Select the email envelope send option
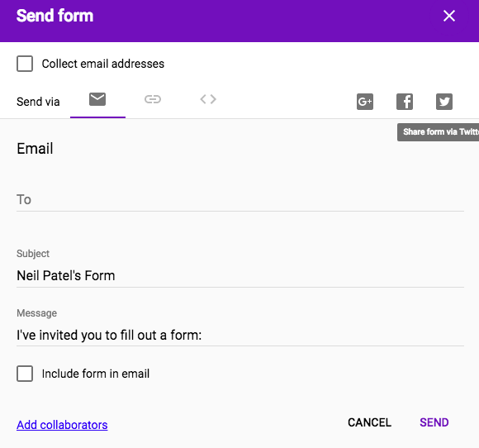Screen dimensions: 479x448 point(97,99)
